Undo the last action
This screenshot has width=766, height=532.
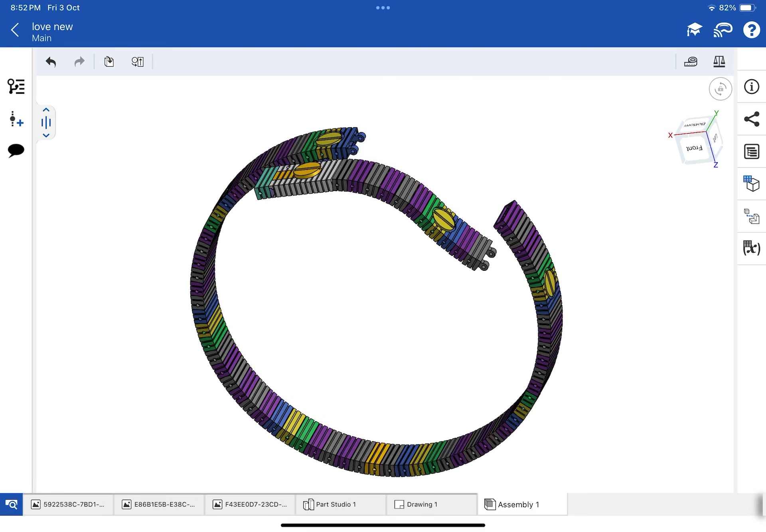tap(51, 62)
